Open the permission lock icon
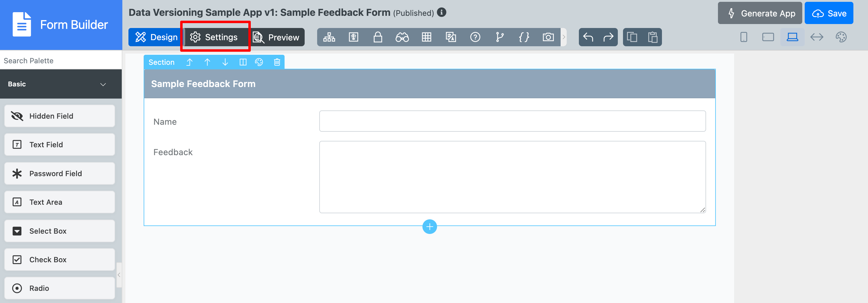The image size is (868, 303). 378,37
